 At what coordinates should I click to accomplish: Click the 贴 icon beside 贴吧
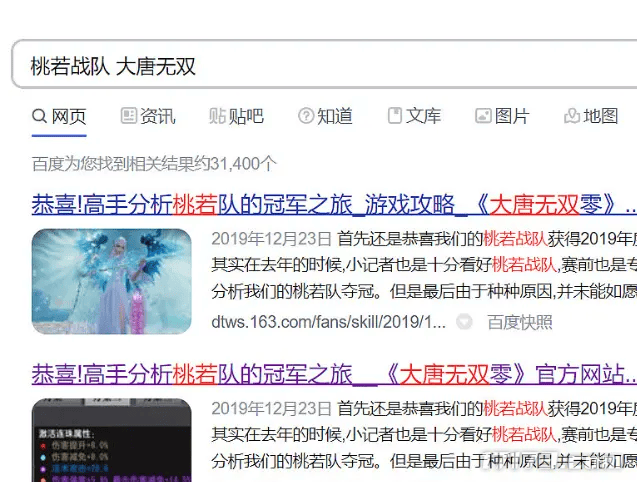(217, 116)
